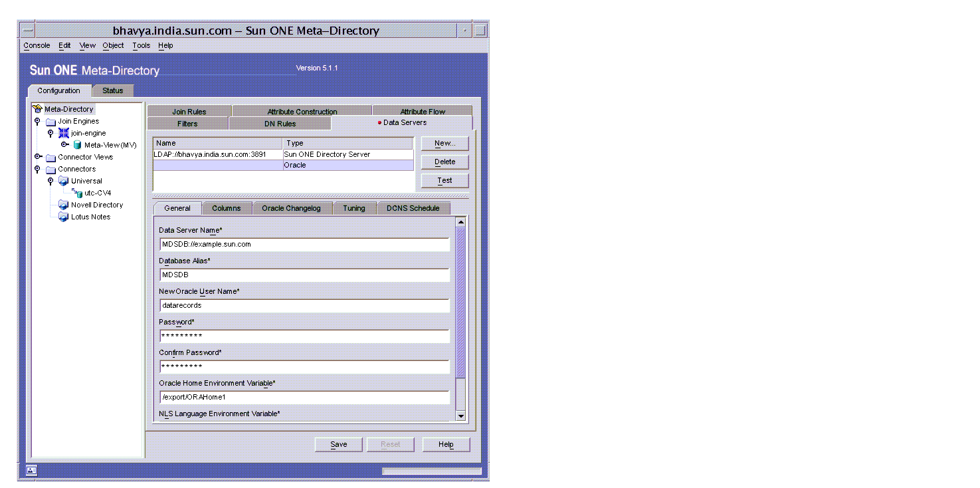Viewport: 980px width, 488px height.
Task: Select the LDAP://bhavya.india.sun.com:3891 row
Action: (x=283, y=154)
